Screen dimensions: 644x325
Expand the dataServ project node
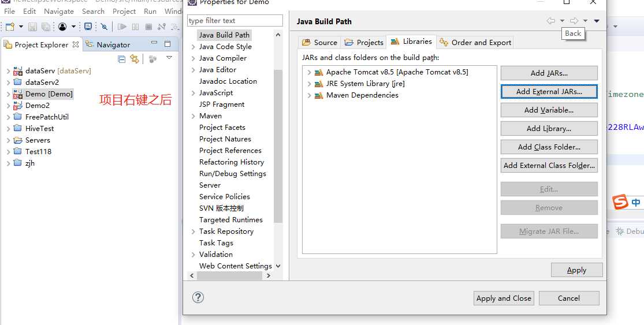point(8,71)
